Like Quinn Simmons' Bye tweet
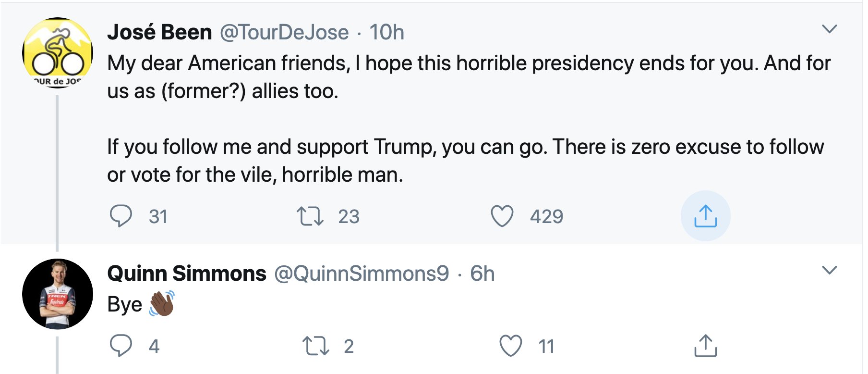 (x=510, y=346)
